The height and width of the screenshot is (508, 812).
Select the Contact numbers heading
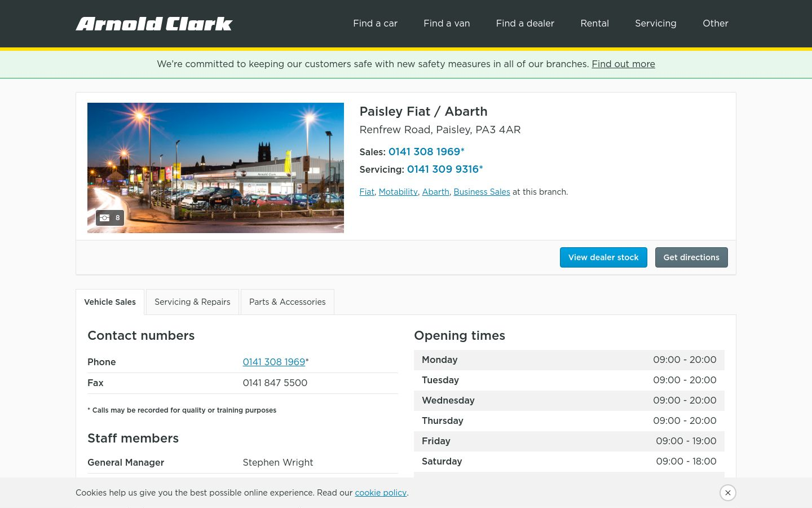[x=141, y=335]
